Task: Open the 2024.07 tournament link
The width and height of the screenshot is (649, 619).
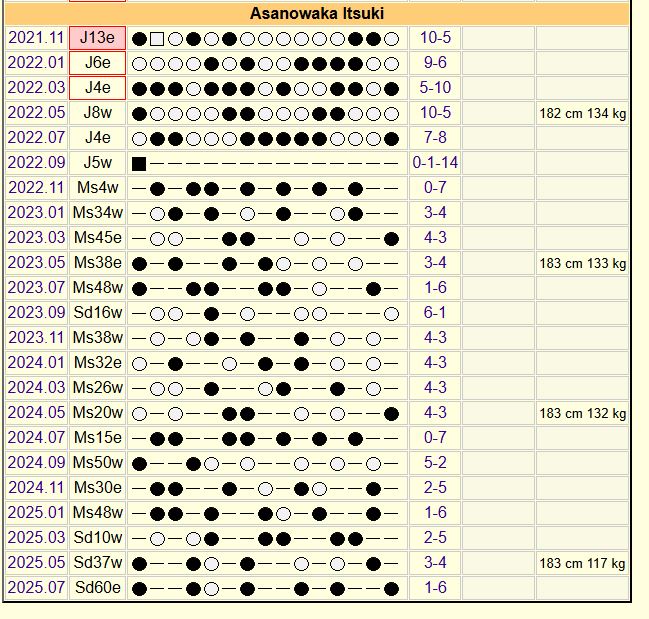Action: (x=36, y=437)
